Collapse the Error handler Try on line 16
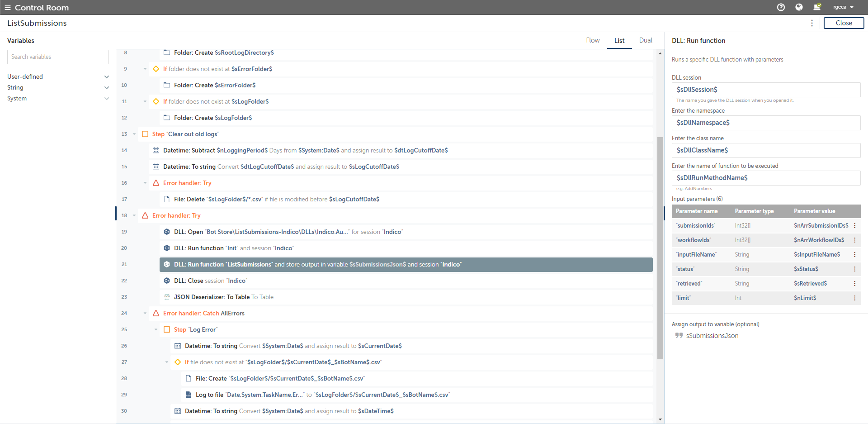The height and width of the screenshot is (424, 868). point(145,183)
